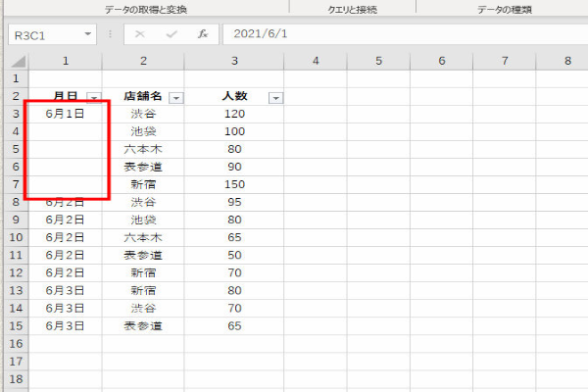
Task: Open the insert function fx dialog
Action: coord(202,33)
